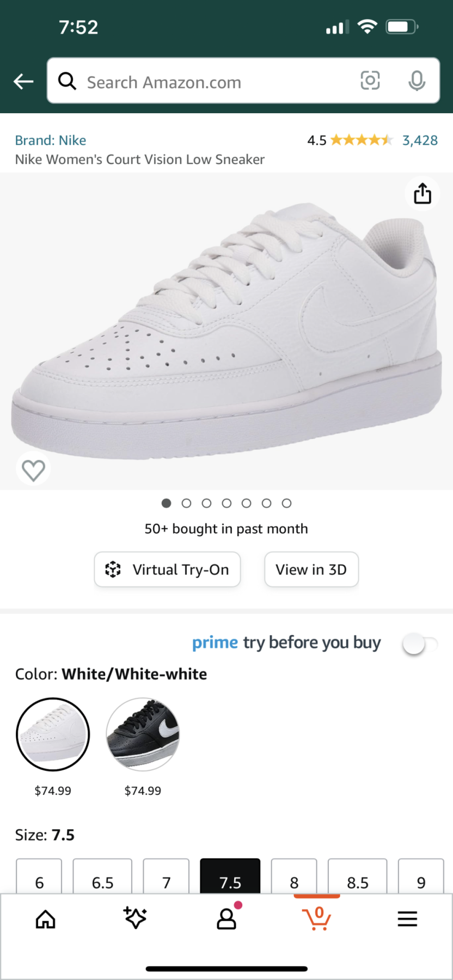
Task: Open the hamburger menu icon
Action: (x=407, y=919)
